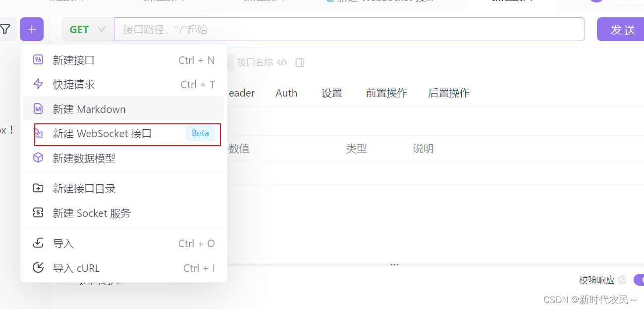Click the Markdown M icon in the menu

38,109
